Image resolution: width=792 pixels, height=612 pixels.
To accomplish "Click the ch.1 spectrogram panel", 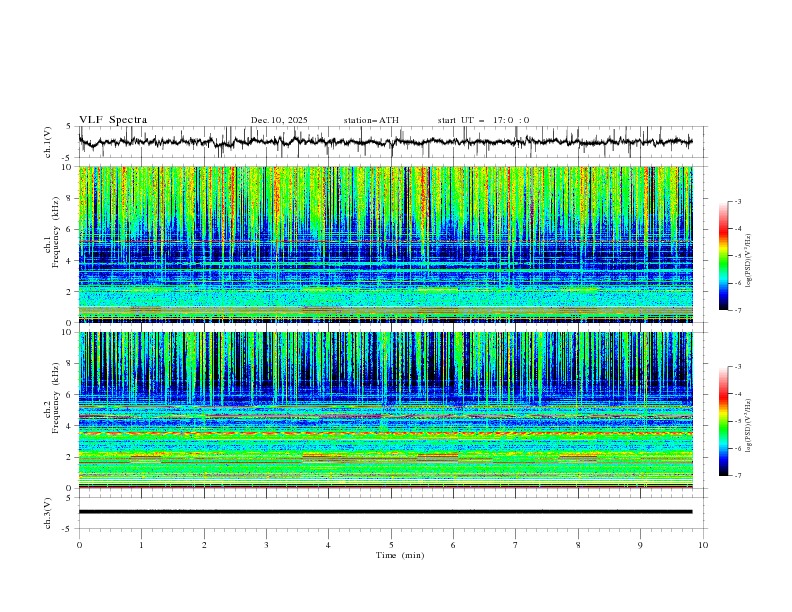I will 385,244.
